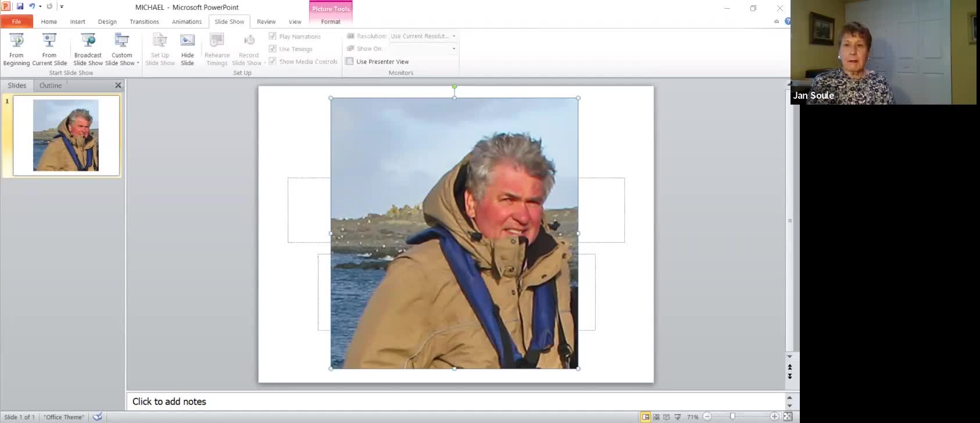Switch to the Review tab
This screenshot has width=980, height=423.
click(x=266, y=21)
